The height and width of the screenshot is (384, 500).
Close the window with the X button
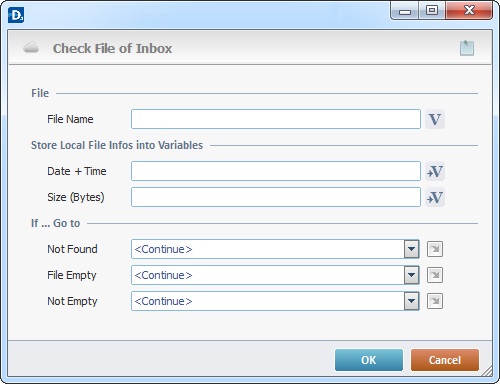(x=469, y=11)
